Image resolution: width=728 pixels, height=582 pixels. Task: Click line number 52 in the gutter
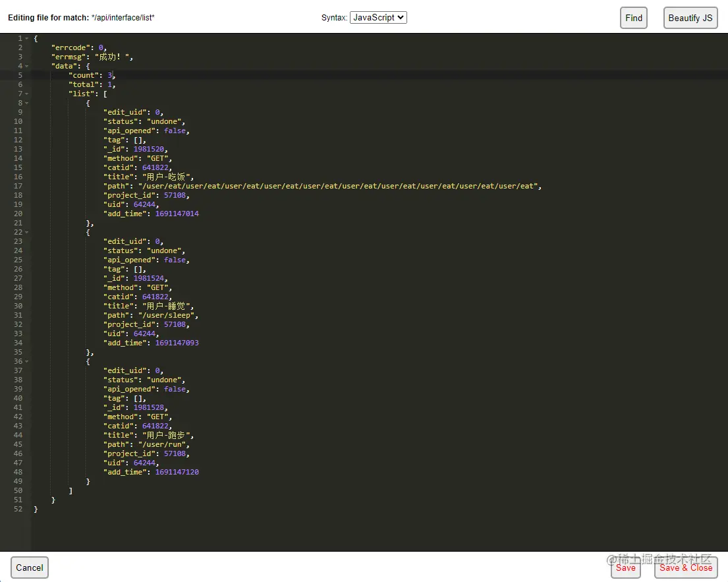(x=18, y=509)
